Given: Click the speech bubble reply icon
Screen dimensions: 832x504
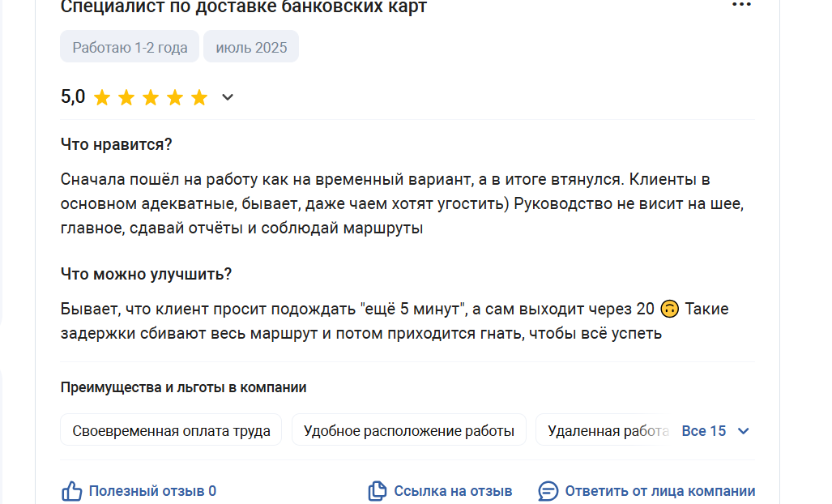Looking at the screenshot, I should pyautogui.click(x=548, y=491).
